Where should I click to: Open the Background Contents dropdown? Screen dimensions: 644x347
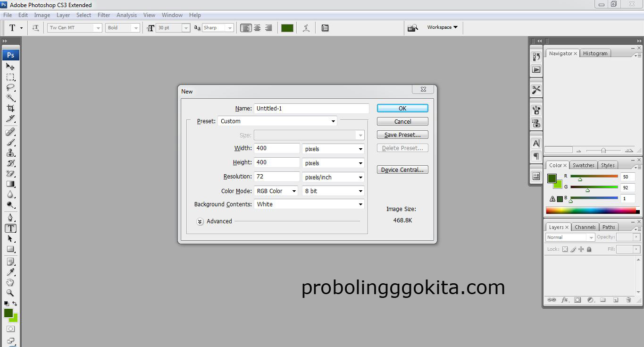pos(309,204)
